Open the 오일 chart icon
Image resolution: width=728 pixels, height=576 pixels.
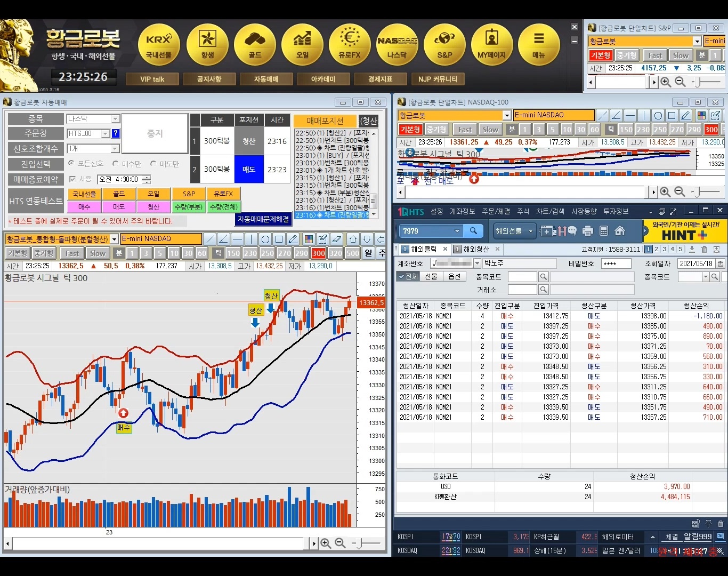pos(302,45)
